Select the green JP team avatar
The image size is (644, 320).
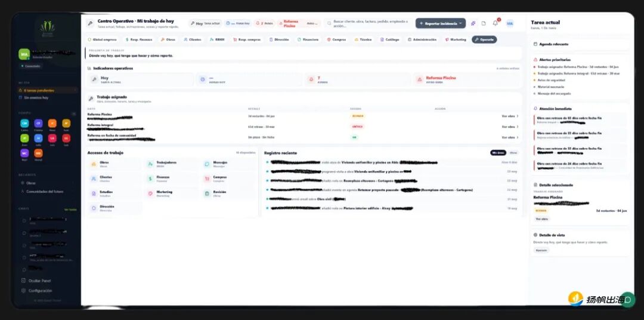[x=24, y=138]
